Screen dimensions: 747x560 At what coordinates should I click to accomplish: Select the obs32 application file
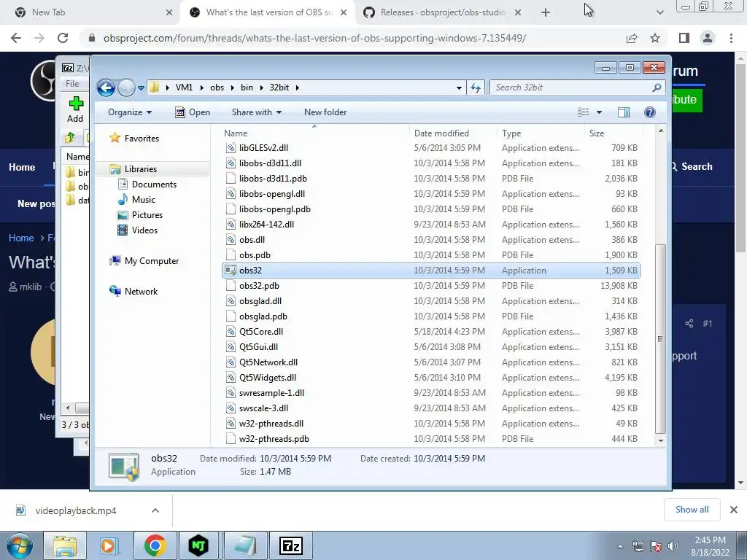click(431, 271)
